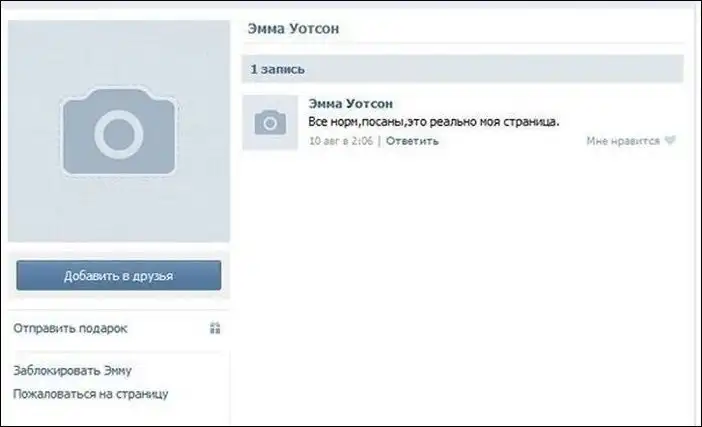Screen dimensions: 702x427
Task: Click blank space right of 1 запись label
Action: click(500, 70)
